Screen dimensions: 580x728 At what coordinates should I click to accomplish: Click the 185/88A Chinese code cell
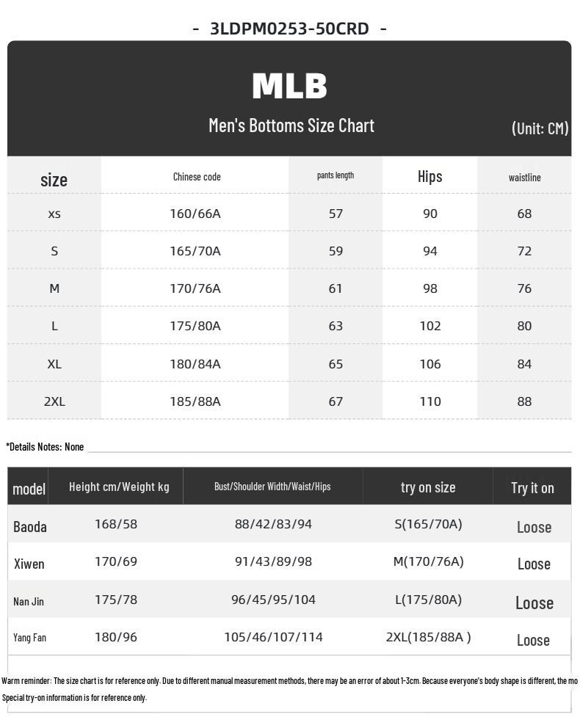pyautogui.click(x=195, y=401)
